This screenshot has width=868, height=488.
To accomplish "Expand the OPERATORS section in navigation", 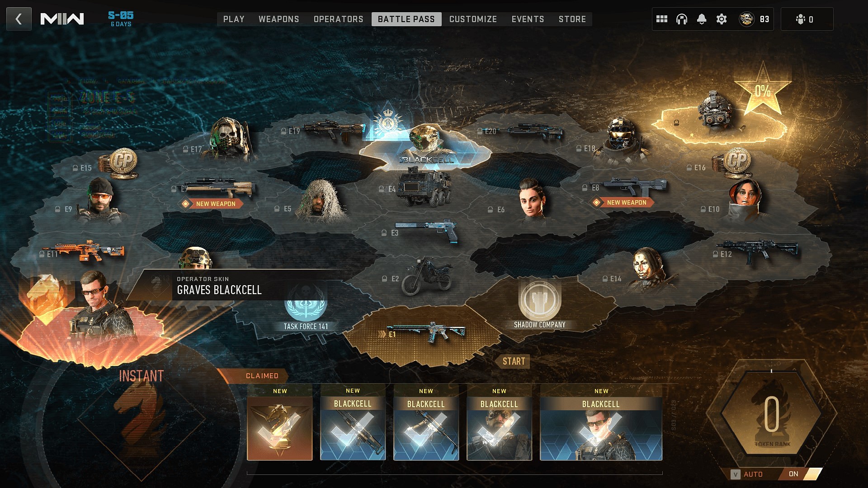I will (337, 19).
